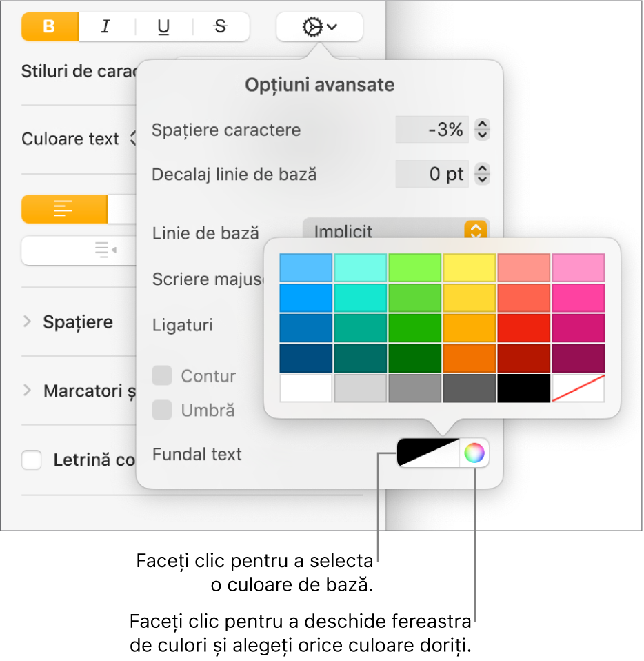Click the Ligaturi option label
Viewport: 644px width, 661px height.
coord(182,325)
